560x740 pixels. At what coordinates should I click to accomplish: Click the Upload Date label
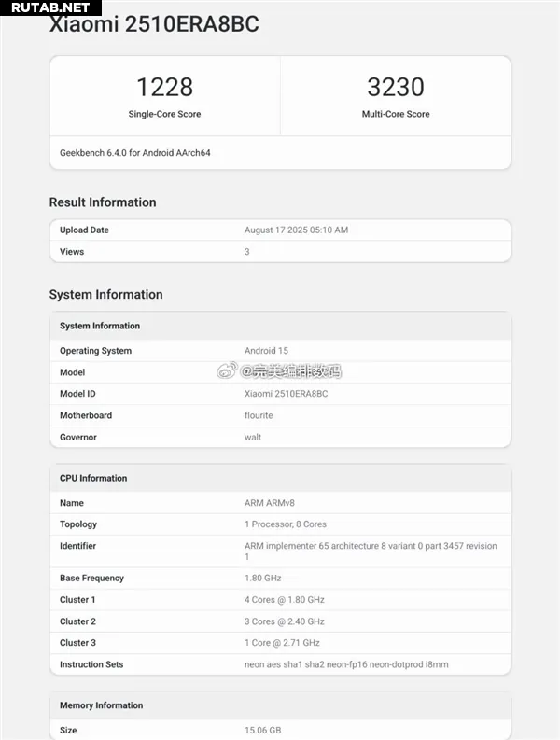pyautogui.click(x=84, y=230)
